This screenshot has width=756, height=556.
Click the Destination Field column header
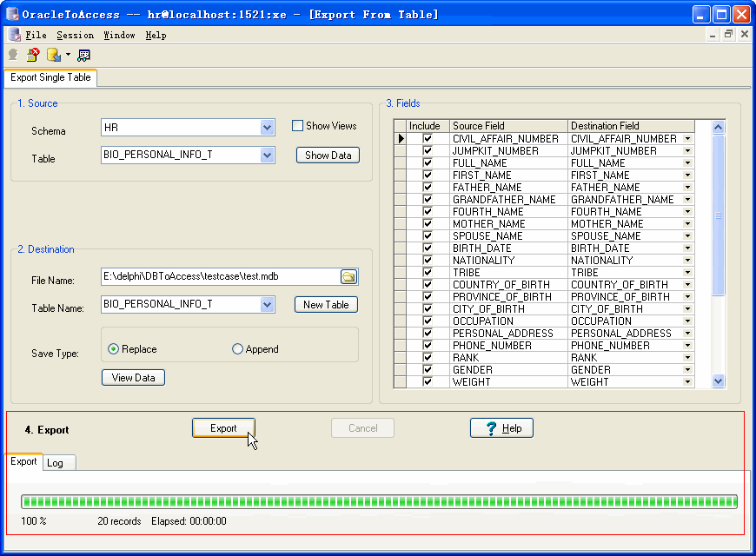631,126
